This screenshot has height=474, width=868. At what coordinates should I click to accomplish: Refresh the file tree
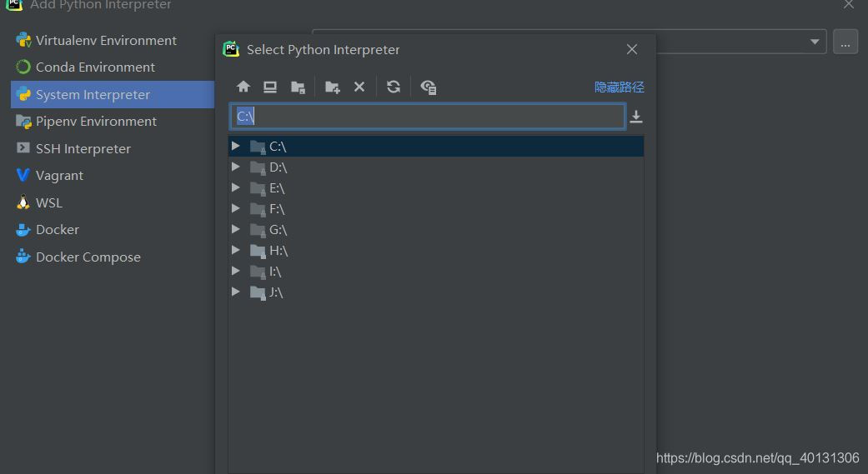[x=394, y=87]
